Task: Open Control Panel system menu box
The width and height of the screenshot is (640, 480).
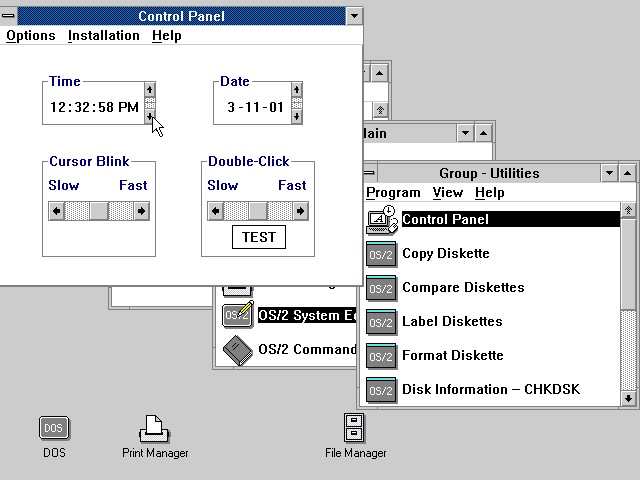Action: point(8,16)
